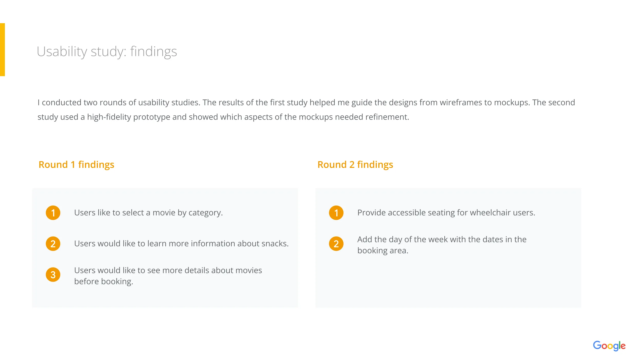Click the finding about snacks information

tap(181, 244)
